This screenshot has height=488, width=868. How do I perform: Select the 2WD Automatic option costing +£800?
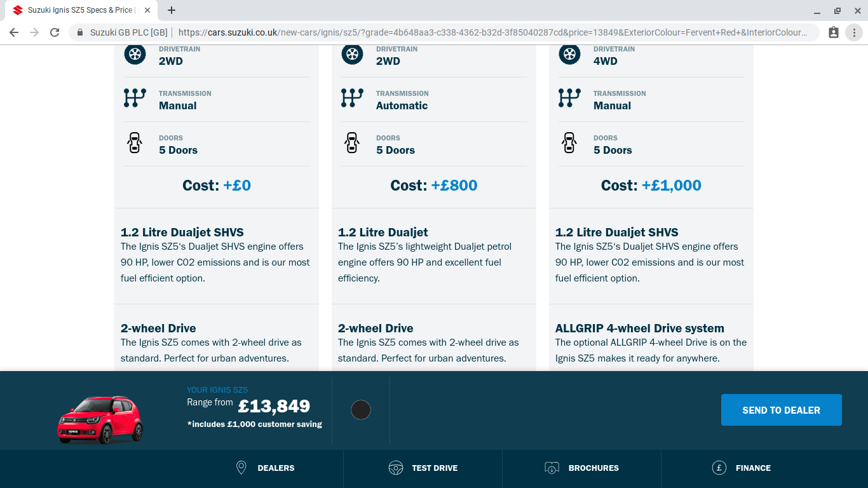click(434, 186)
